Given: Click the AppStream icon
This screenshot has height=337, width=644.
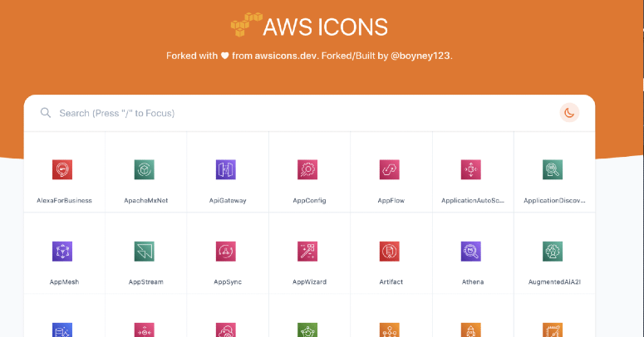Looking at the screenshot, I should tap(145, 252).
